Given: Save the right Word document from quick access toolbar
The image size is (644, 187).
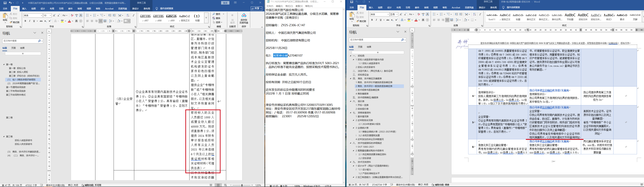Looking at the screenshot, I should [x=352, y=2].
